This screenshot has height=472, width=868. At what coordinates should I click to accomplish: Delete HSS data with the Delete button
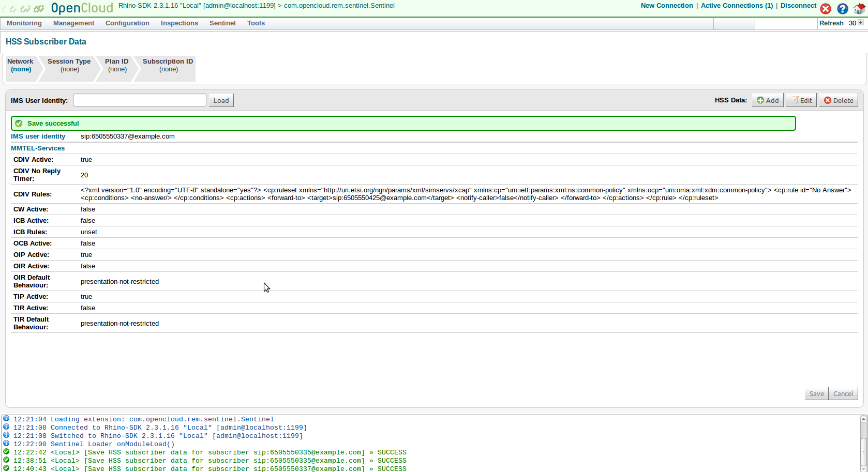pyautogui.click(x=839, y=100)
